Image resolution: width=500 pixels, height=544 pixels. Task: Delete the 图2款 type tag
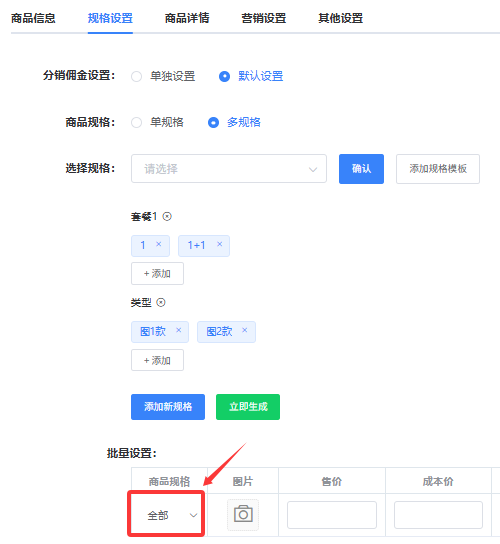tap(245, 330)
